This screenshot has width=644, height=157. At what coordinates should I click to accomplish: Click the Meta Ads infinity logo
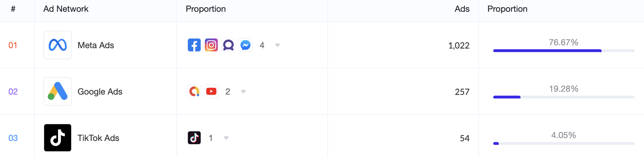tap(58, 45)
